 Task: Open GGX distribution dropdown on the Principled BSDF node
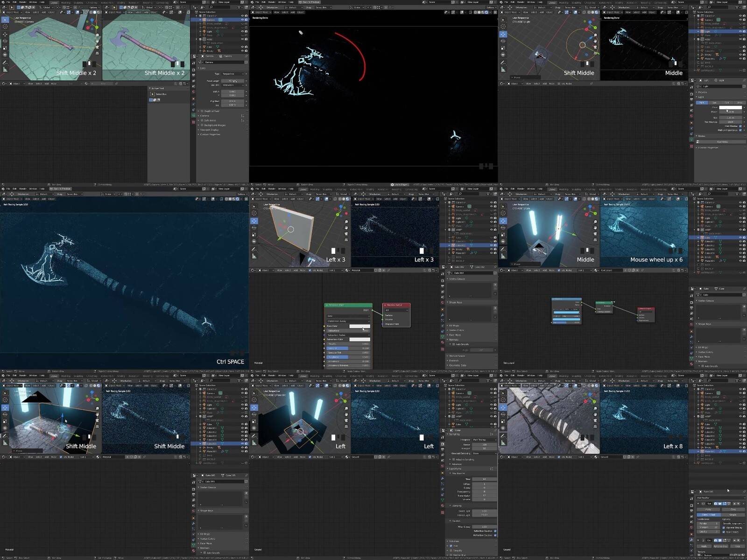[x=348, y=316]
